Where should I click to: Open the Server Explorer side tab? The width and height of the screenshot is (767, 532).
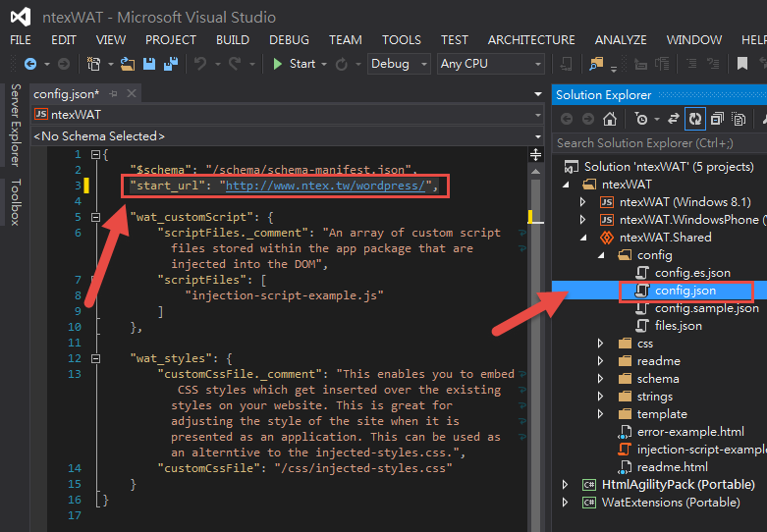[16, 126]
